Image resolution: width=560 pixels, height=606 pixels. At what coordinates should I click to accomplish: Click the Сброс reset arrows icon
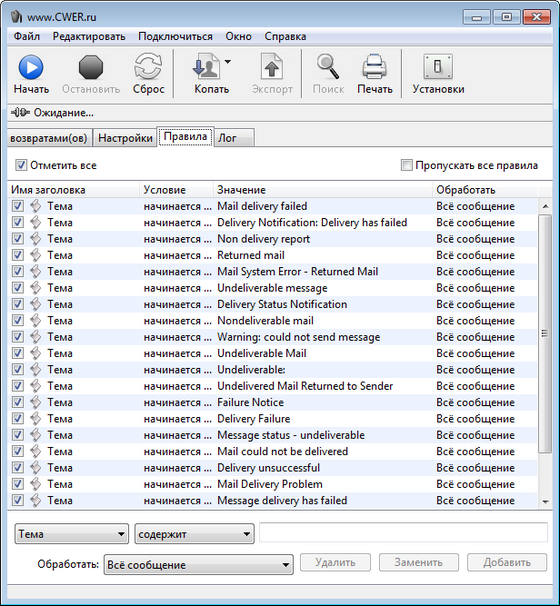coord(148,67)
